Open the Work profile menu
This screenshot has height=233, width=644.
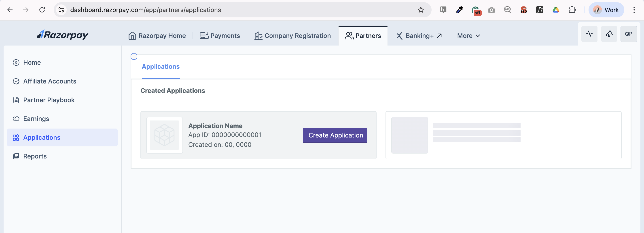point(606,10)
